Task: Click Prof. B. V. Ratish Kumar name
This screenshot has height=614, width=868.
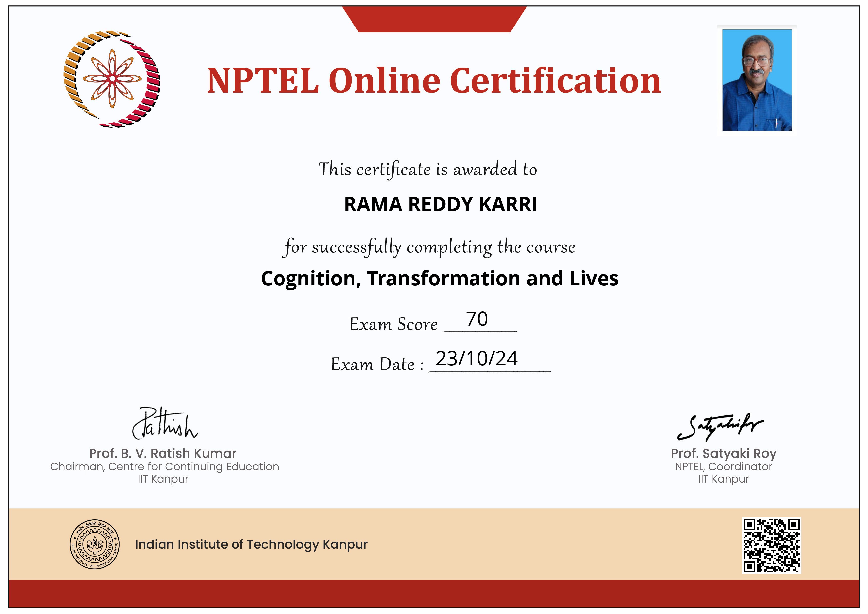Action: tap(163, 453)
